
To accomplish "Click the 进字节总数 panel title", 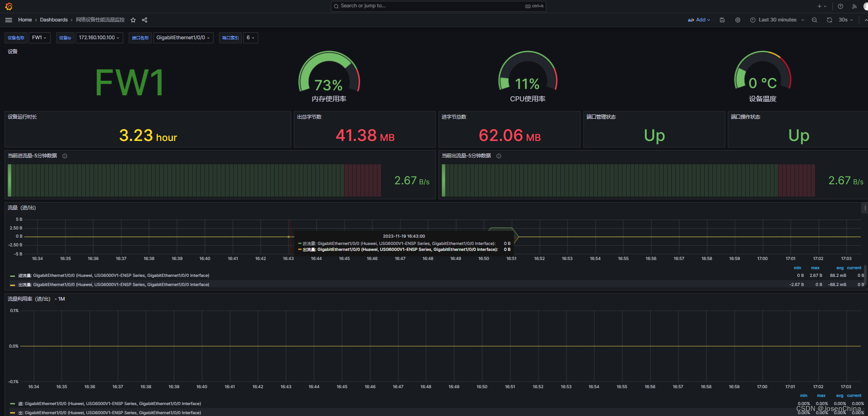I will pos(454,117).
